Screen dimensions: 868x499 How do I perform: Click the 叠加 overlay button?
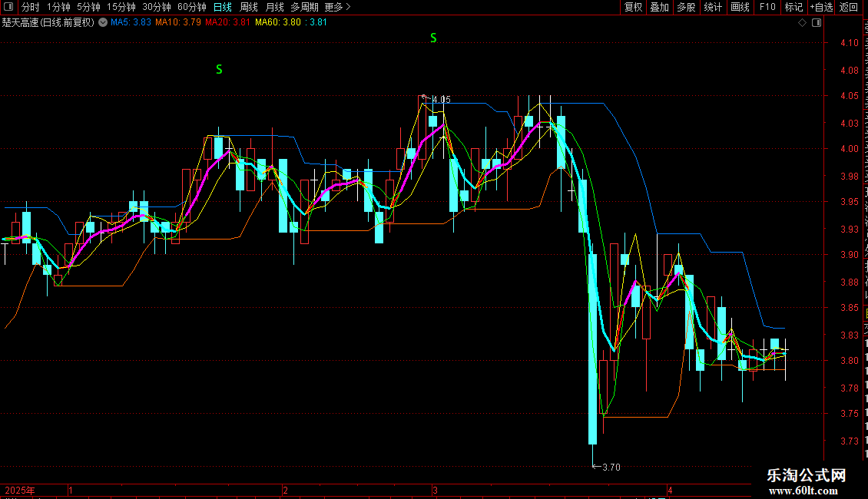point(660,7)
